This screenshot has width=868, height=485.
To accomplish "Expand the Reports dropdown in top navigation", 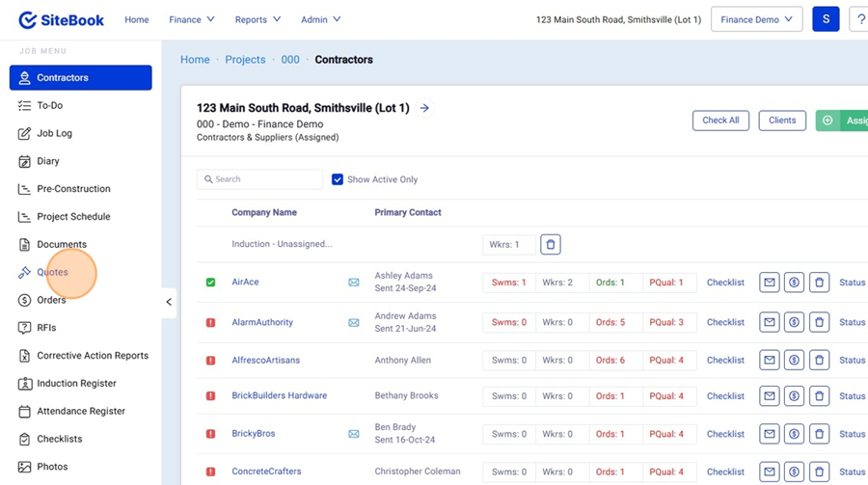I will 258,19.
